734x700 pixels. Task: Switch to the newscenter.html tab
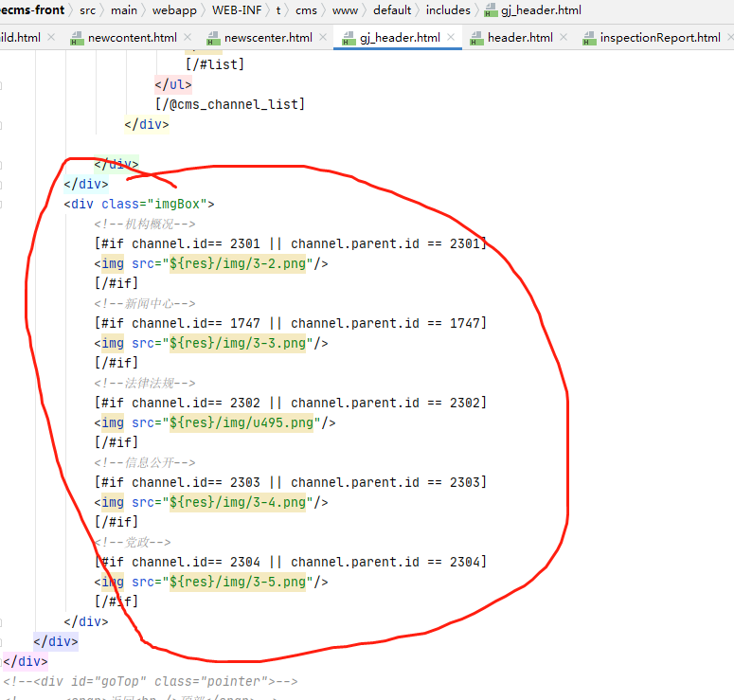[x=267, y=38]
